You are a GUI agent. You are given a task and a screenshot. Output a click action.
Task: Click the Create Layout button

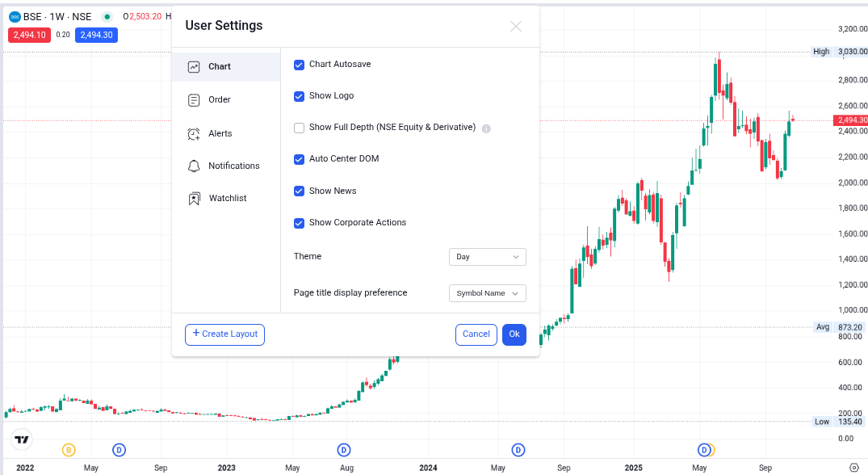click(x=224, y=334)
